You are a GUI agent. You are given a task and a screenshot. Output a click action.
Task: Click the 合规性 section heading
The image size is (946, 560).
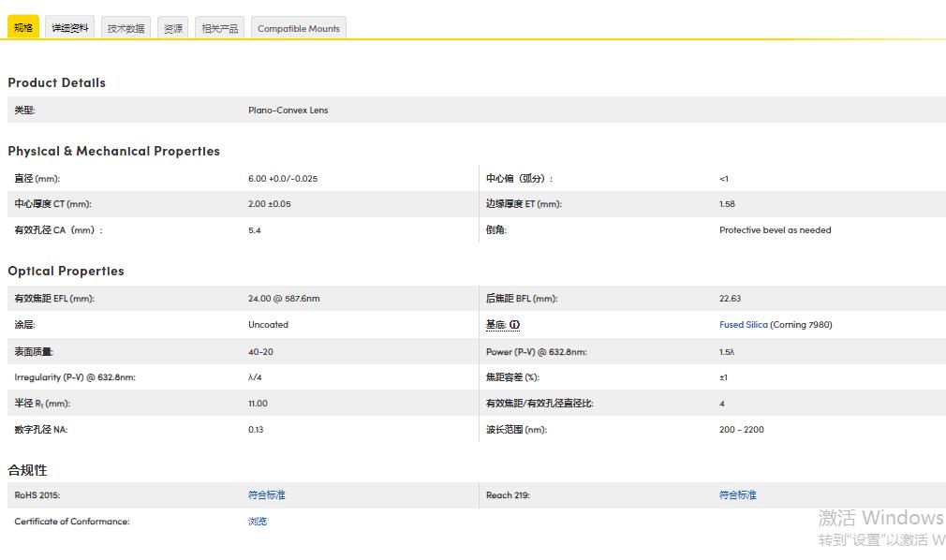click(27, 470)
